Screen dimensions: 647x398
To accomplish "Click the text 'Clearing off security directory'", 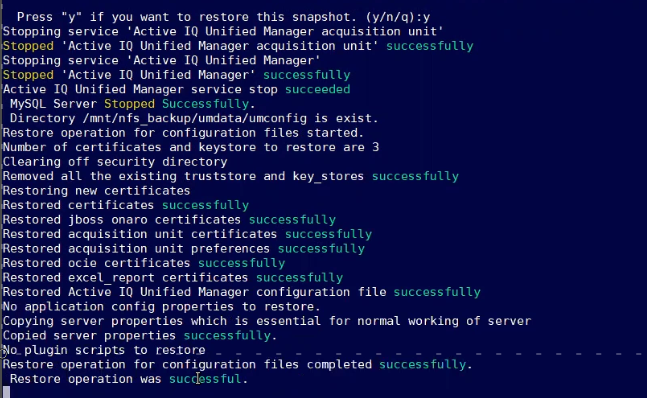I will coord(115,162).
